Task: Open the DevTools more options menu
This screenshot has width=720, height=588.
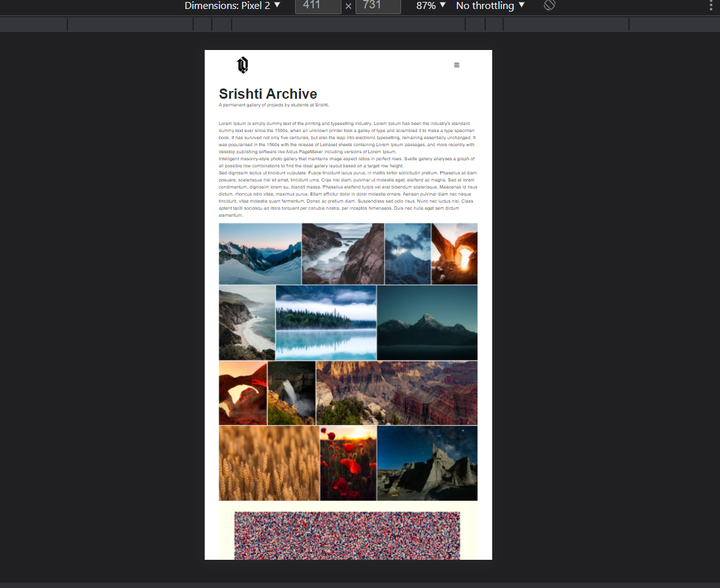Action: pyautogui.click(x=711, y=5)
